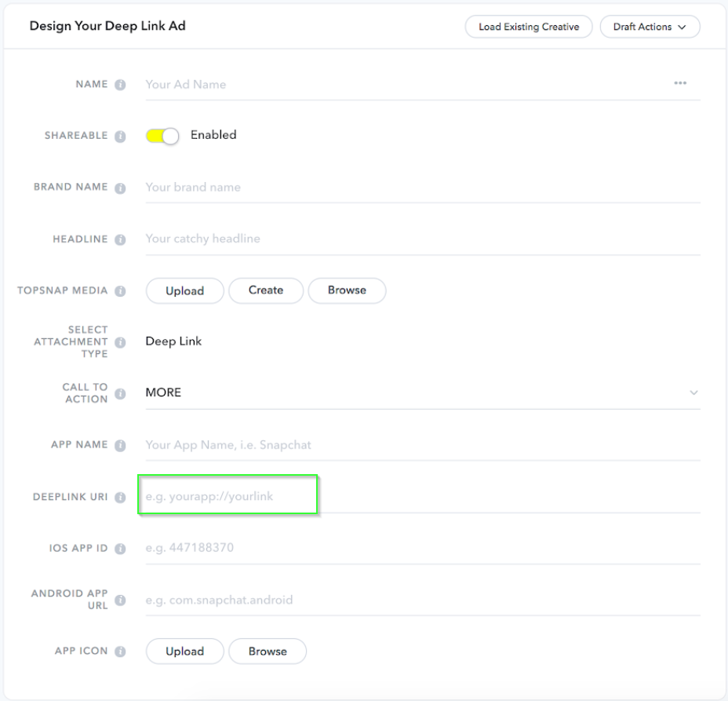The height and width of the screenshot is (701, 728).
Task: Open the Draft Actions dropdown
Action: [650, 27]
